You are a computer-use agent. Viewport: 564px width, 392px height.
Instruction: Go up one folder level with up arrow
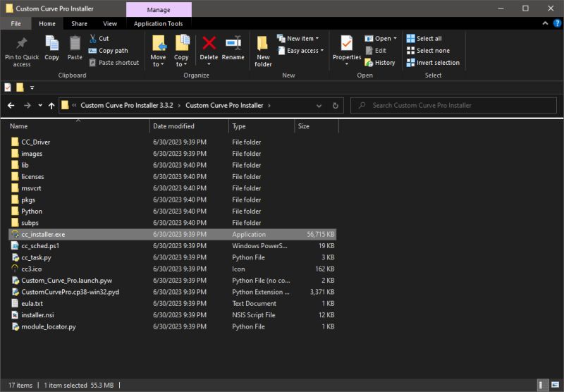point(51,105)
